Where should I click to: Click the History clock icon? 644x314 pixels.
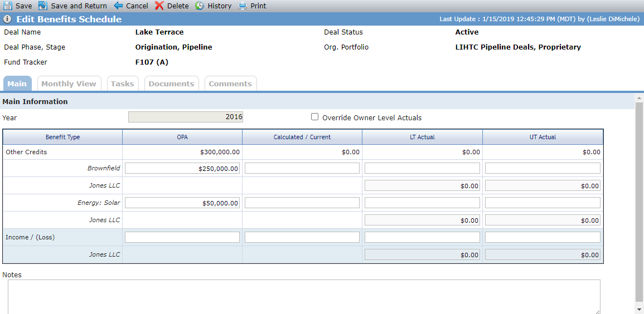tap(200, 6)
